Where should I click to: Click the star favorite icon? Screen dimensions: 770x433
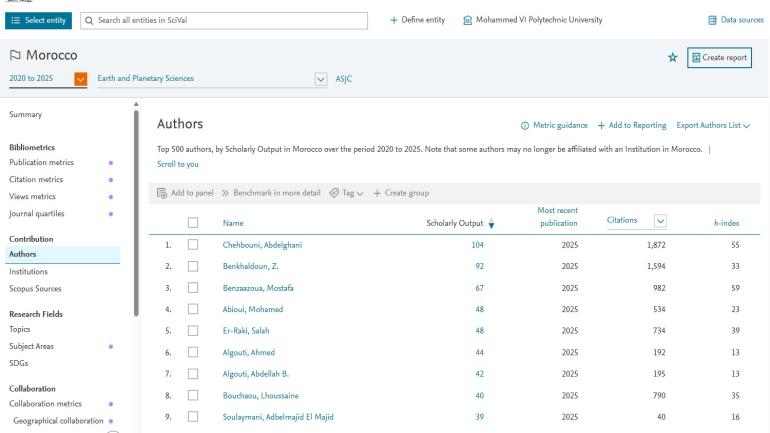(x=672, y=58)
